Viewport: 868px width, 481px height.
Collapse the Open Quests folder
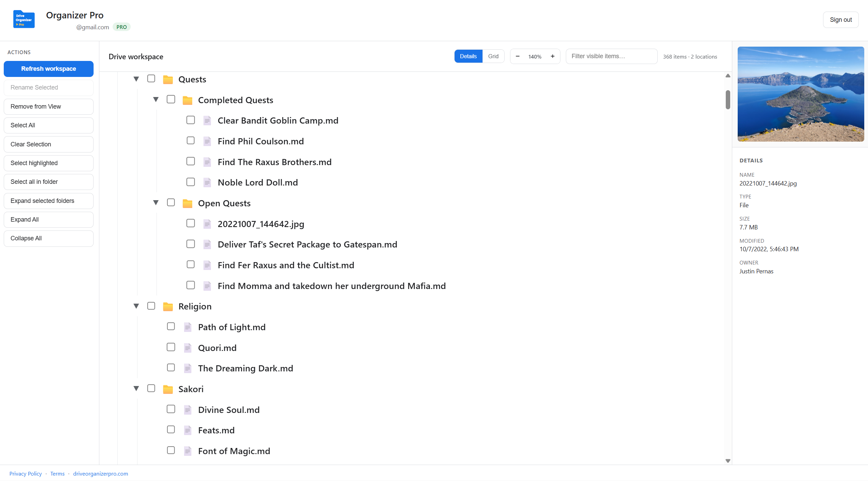156,203
